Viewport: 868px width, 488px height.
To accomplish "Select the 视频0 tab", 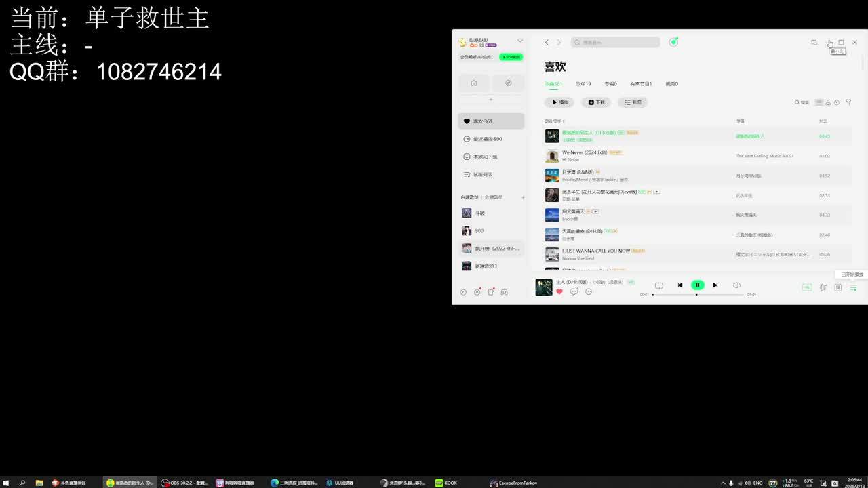I will (x=672, y=84).
